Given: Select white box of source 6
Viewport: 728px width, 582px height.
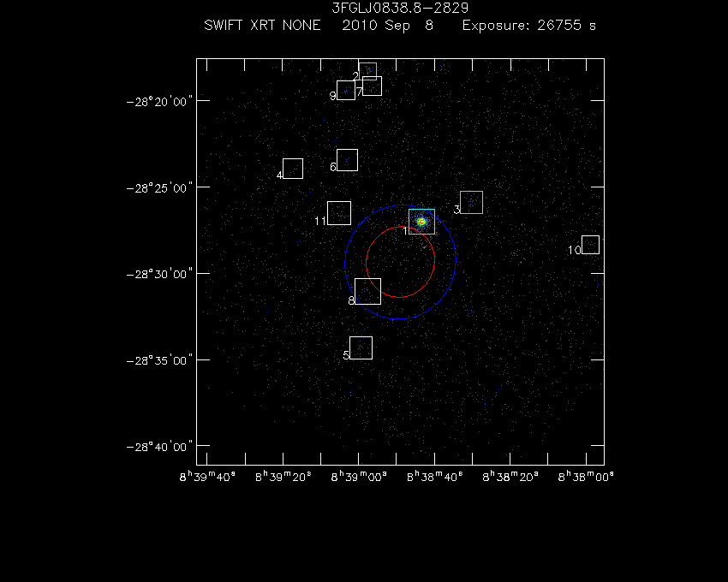Looking at the screenshot, I should 347,160.
